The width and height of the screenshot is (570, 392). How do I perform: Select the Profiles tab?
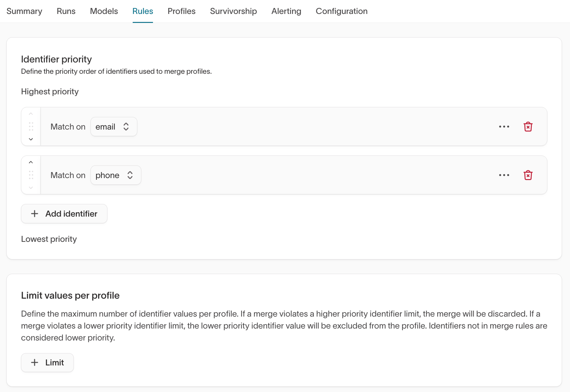(182, 11)
